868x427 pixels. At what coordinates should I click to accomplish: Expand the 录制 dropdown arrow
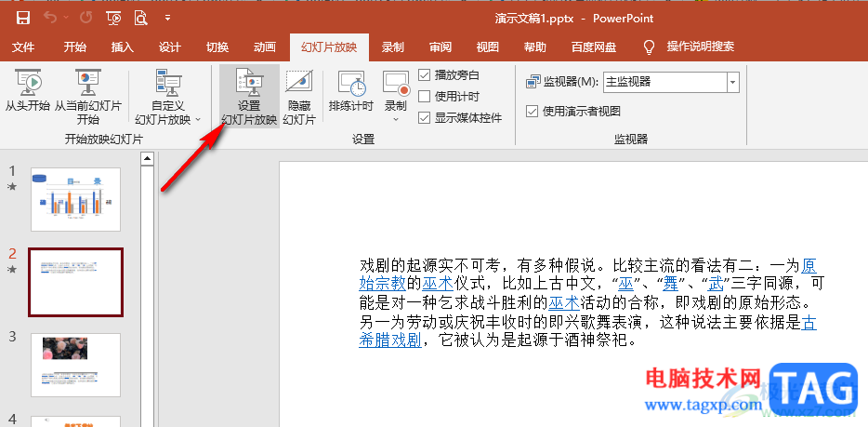coord(396,119)
